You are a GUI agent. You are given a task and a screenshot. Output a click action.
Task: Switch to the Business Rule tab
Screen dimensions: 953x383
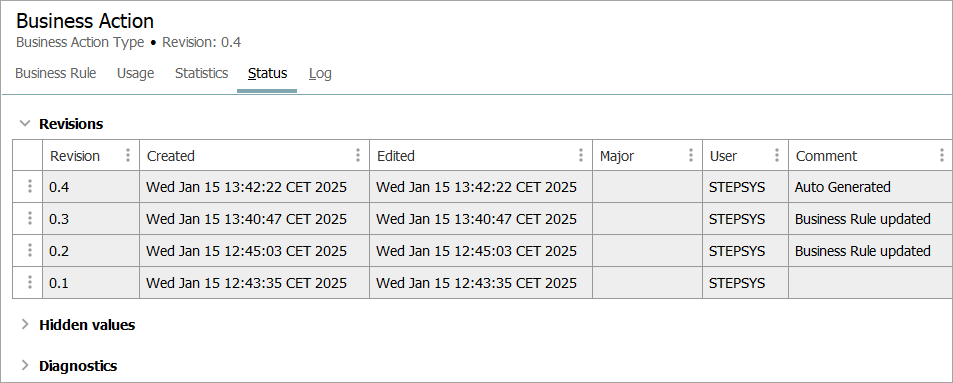click(55, 74)
